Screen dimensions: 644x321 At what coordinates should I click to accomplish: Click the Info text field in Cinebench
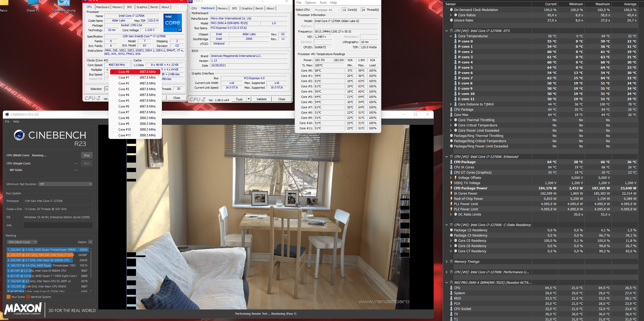[58, 225]
